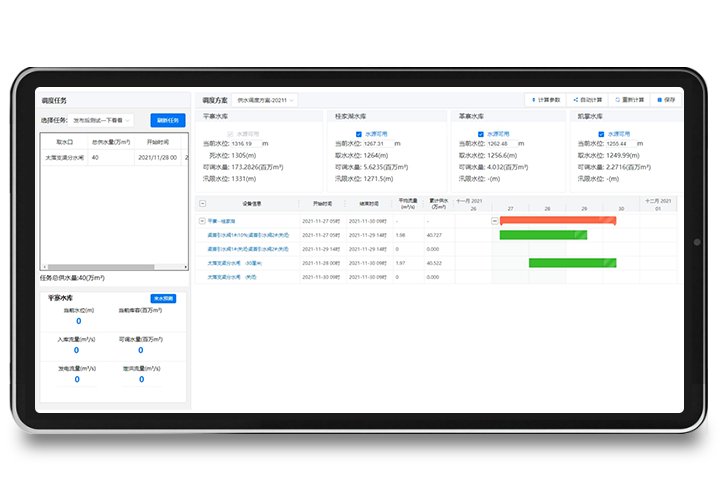Viewport: 724px width, 497px height.
Task: Click the 设备信息 column header
Action: [250, 203]
